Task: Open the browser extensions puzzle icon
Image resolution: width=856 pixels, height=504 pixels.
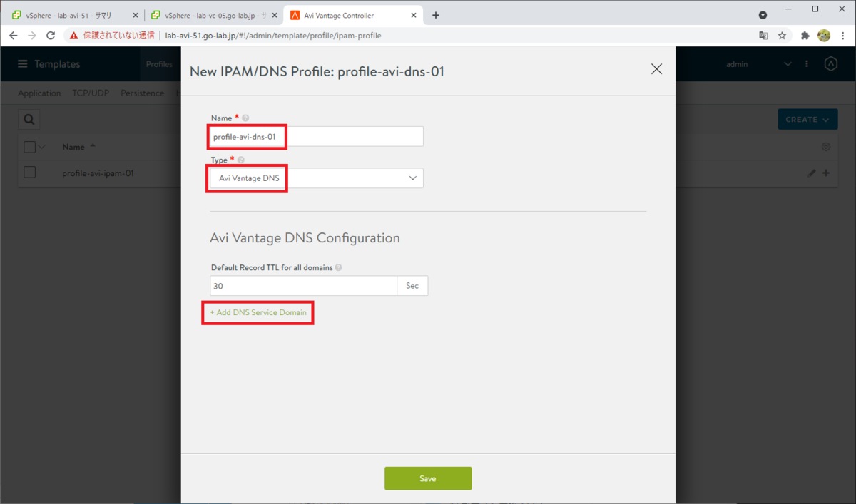Action: click(805, 35)
